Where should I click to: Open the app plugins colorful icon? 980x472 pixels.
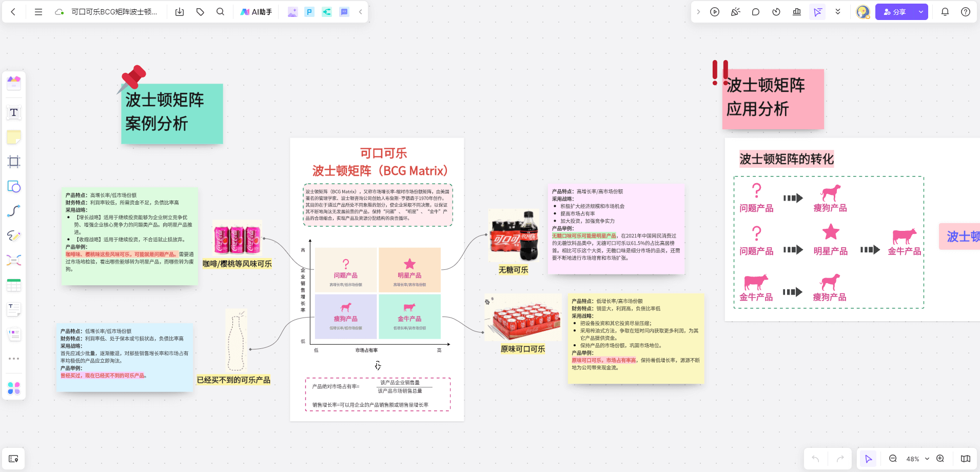point(14,388)
